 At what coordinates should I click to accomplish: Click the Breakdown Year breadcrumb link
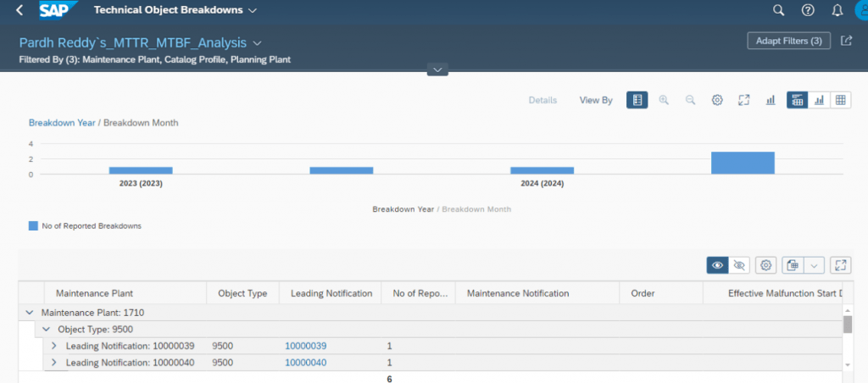point(62,122)
